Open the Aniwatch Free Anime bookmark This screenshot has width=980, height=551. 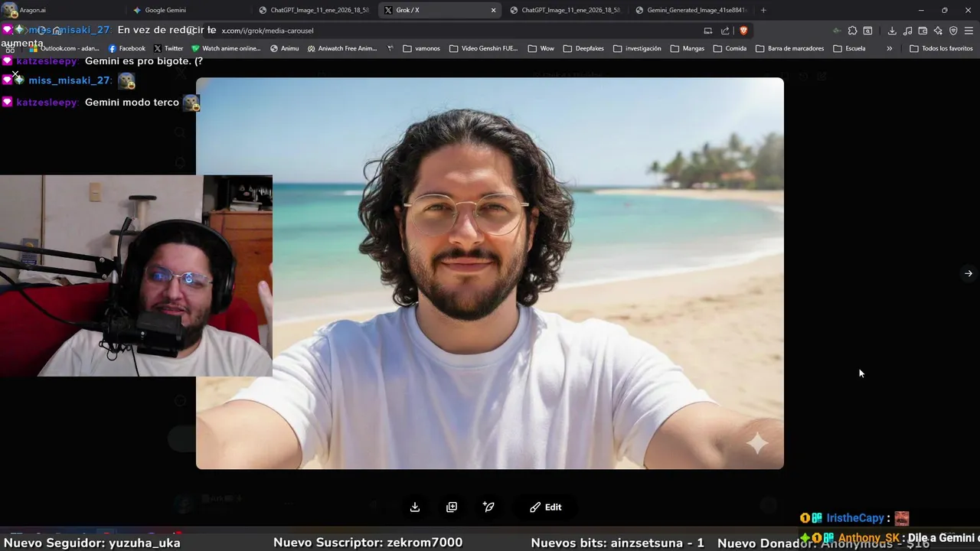coord(342,48)
